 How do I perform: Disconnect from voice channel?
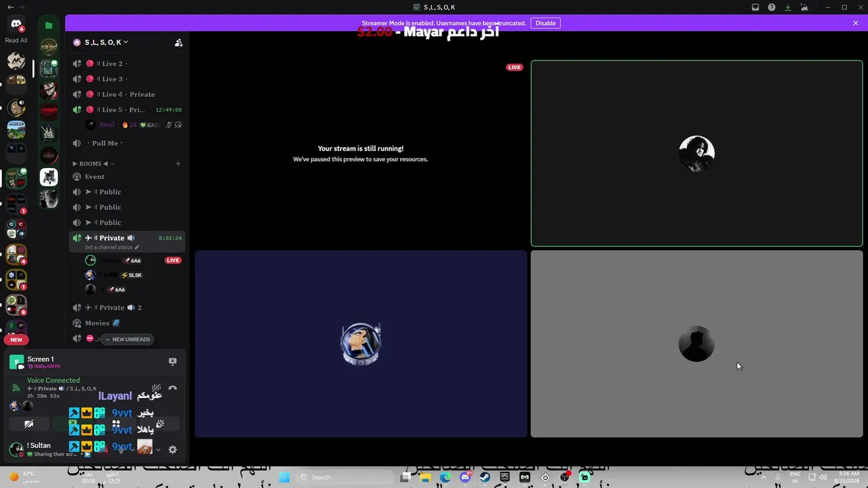[172, 388]
